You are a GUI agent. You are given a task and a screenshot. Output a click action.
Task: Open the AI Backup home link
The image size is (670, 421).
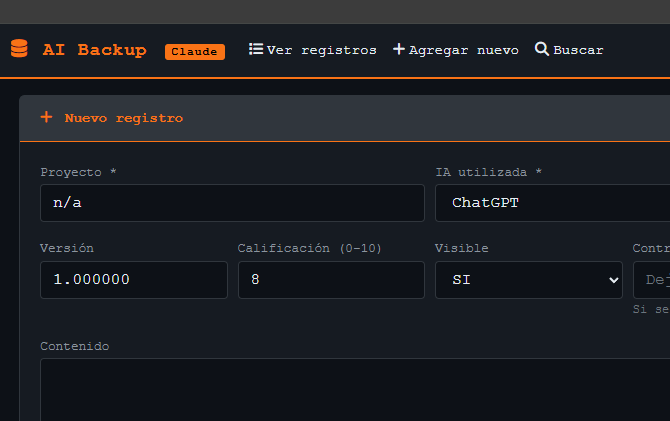(x=94, y=49)
